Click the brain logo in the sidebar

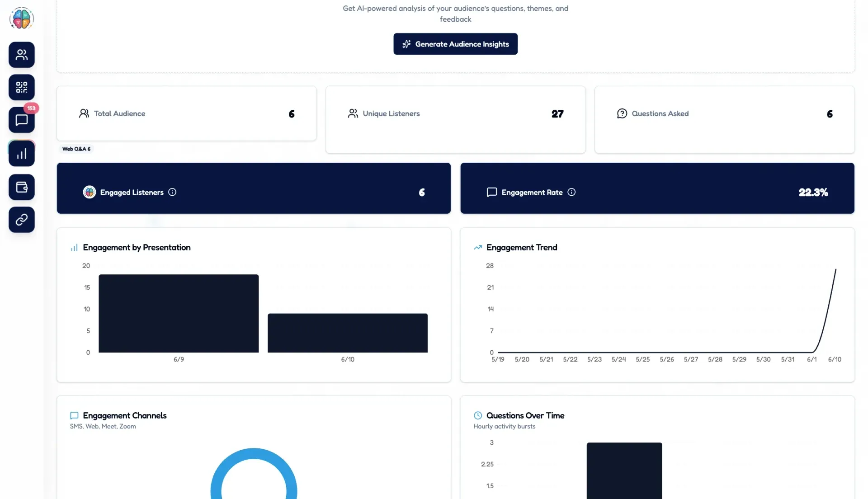pyautogui.click(x=22, y=19)
